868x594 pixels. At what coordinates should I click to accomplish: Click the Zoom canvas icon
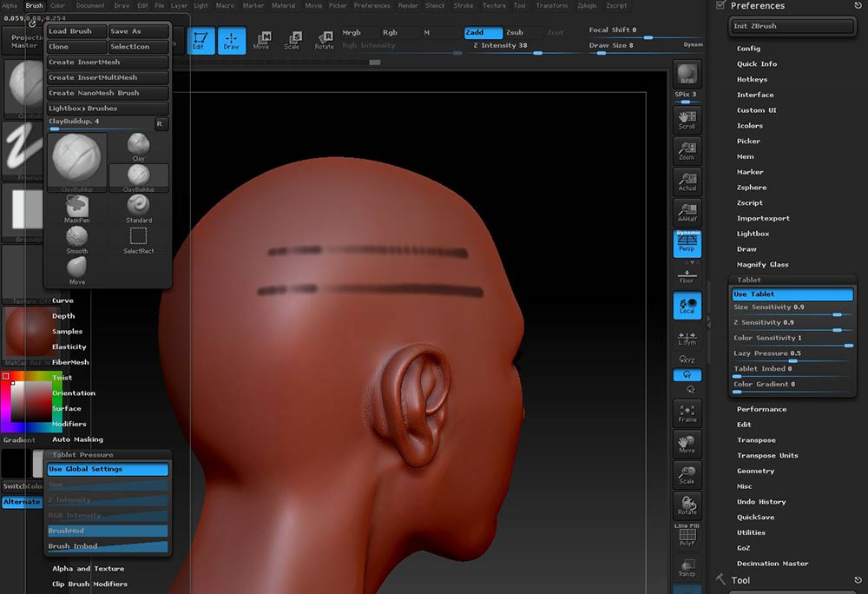pos(687,151)
